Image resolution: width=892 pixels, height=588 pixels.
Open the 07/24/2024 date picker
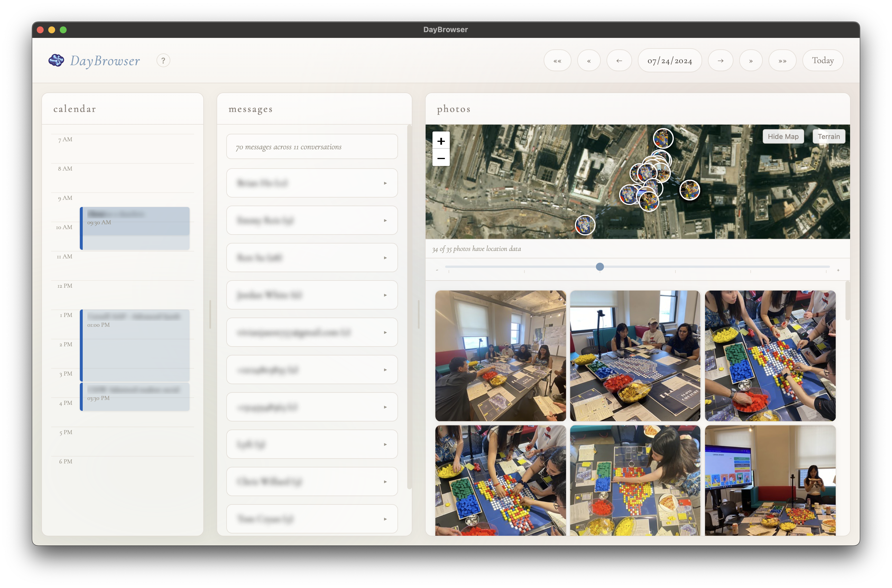pyautogui.click(x=669, y=60)
